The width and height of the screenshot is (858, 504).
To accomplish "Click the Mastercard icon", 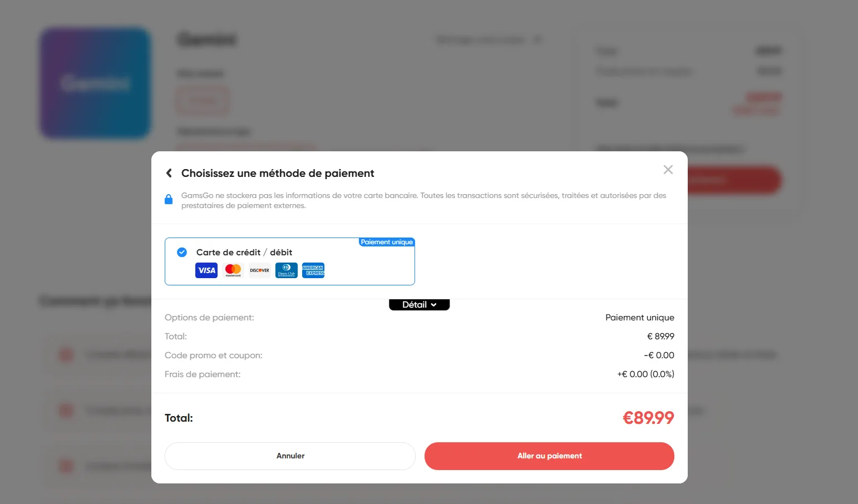I will click(233, 270).
